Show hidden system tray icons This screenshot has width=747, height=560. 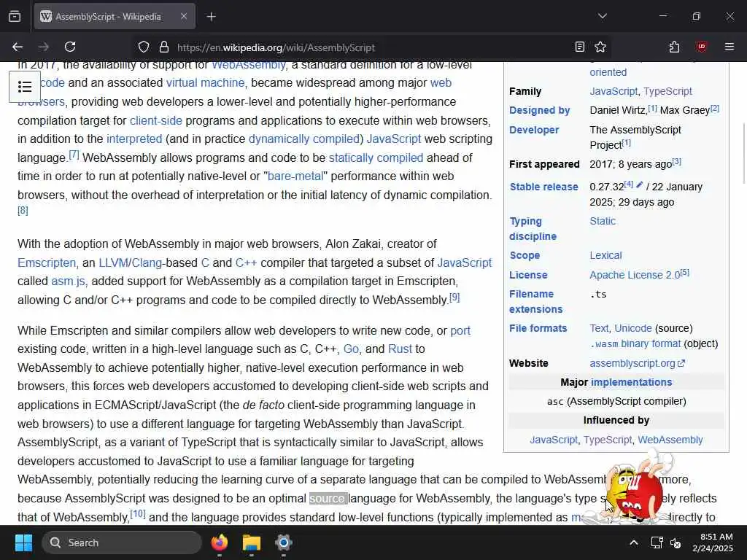click(x=634, y=542)
